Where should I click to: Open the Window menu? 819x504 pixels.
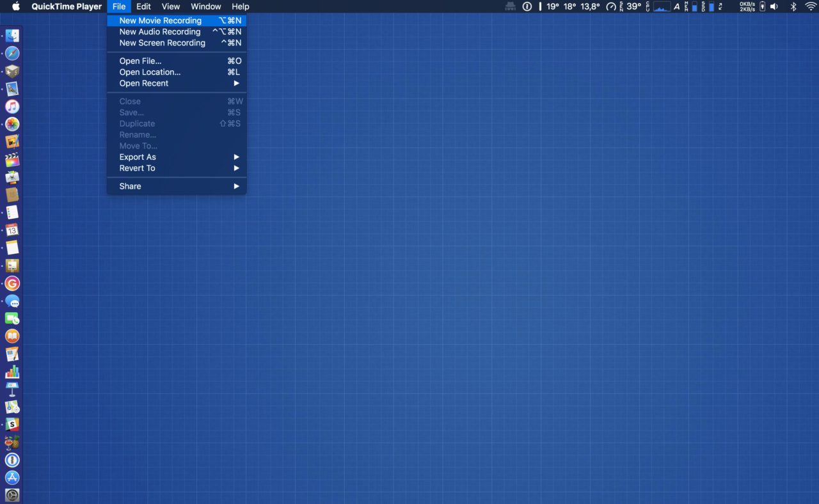pyautogui.click(x=206, y=6)
